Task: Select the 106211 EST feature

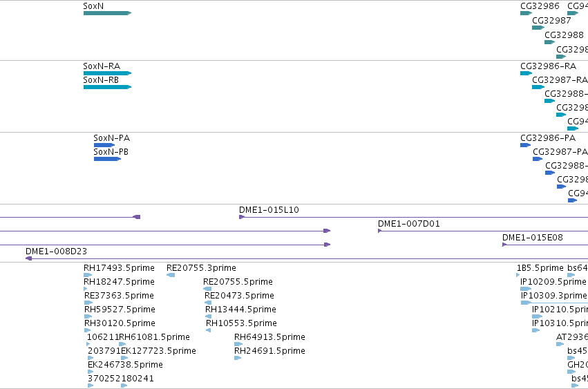Action: tap(88, 344)
